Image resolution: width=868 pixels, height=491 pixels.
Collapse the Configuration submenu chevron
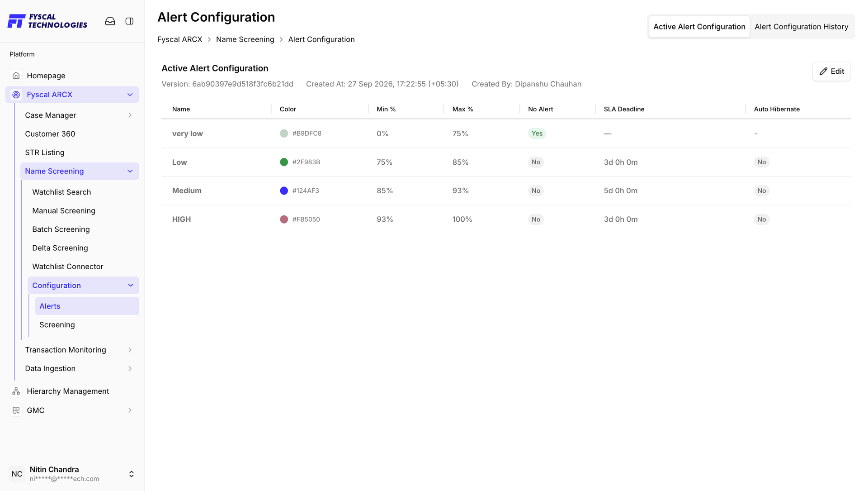pos(131,285)
